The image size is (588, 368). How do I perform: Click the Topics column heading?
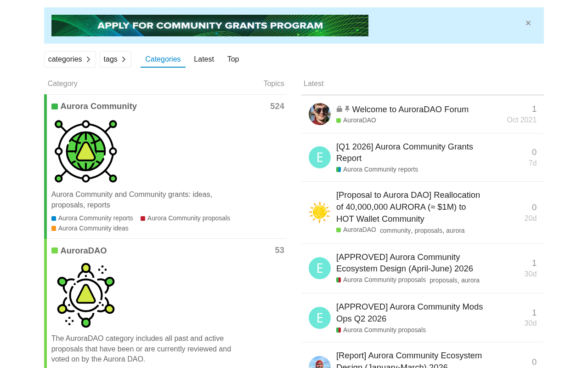pyautogui.click(x=274, y=84)
